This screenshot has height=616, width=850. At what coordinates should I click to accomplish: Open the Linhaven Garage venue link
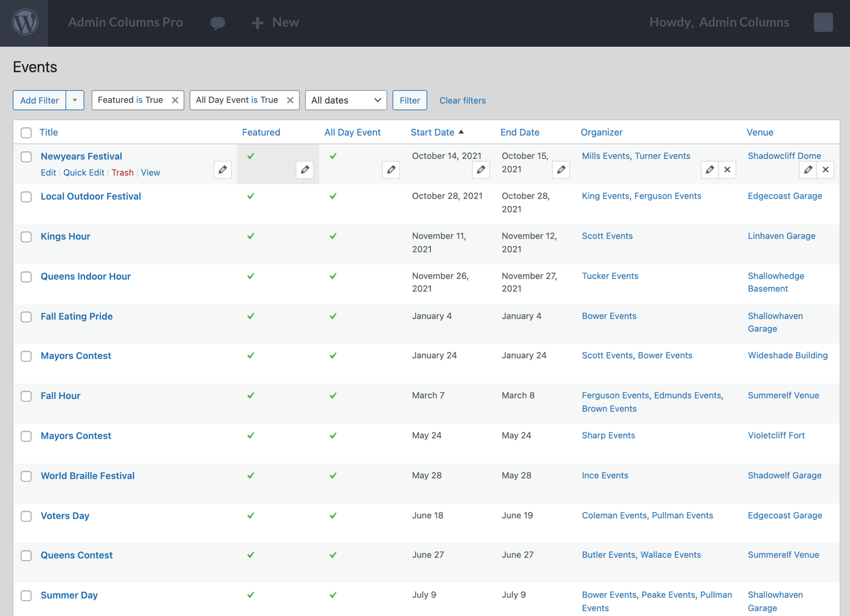pyautogui.click(x=781, y=236)
